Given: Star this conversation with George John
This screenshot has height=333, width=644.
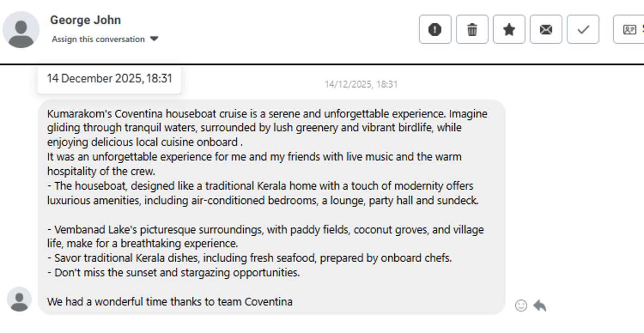Looking at the screenshot, I should coord(509,30).
